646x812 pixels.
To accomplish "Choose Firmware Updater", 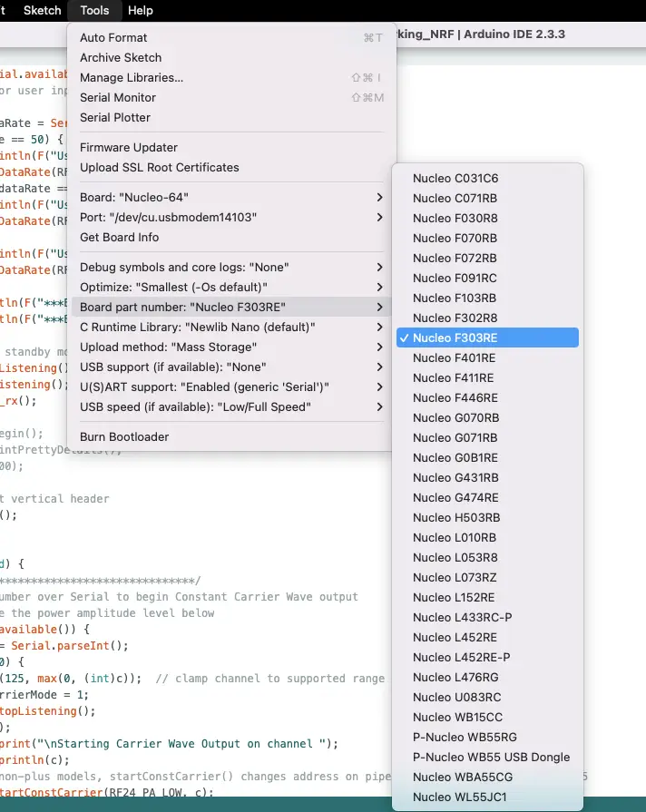I will [x=231, y=148].
